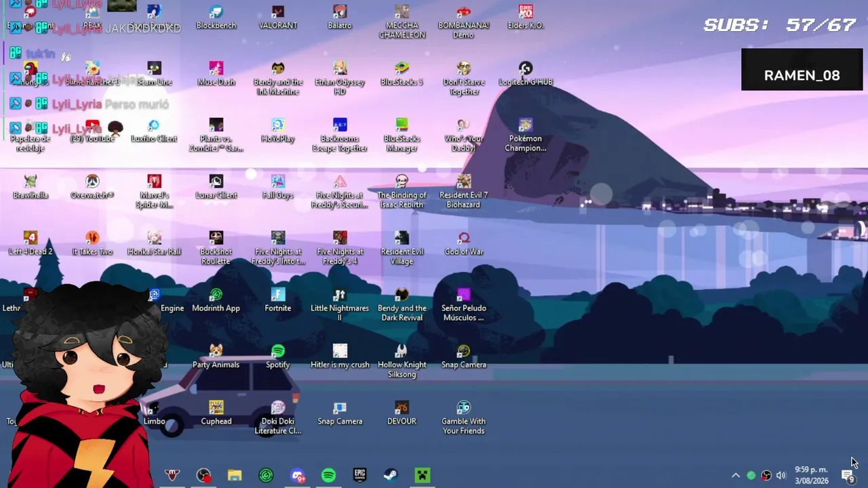The image size is (868, 488).
Task: Select the Luxfiro Client desktop icon
Action: tap(154, 131)
